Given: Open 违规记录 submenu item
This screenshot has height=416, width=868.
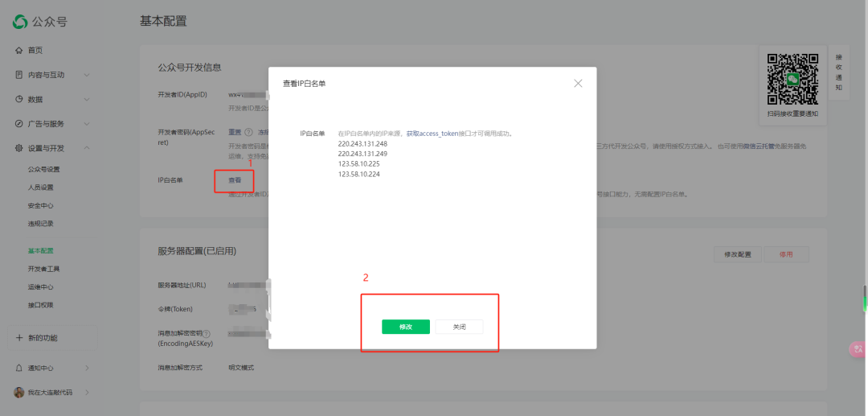Looking at the screenshot, I should (40, 224).
